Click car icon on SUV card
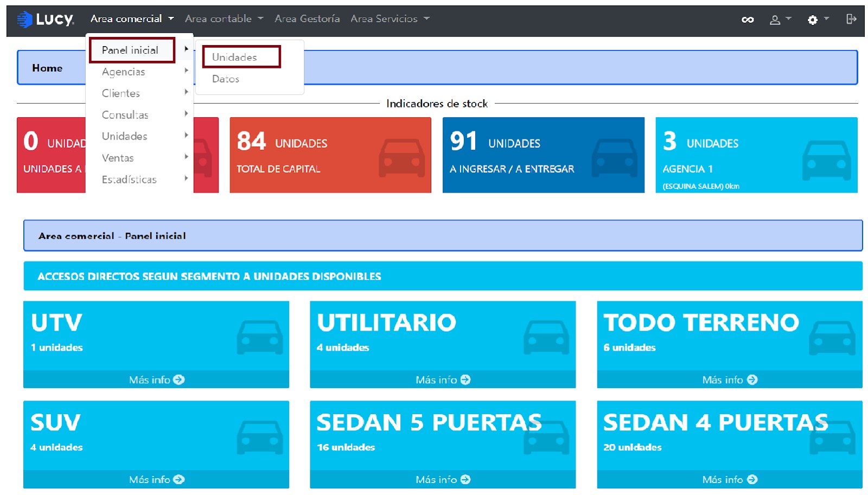The width and height of the screenshot is (868, 495). coord(260,437)
